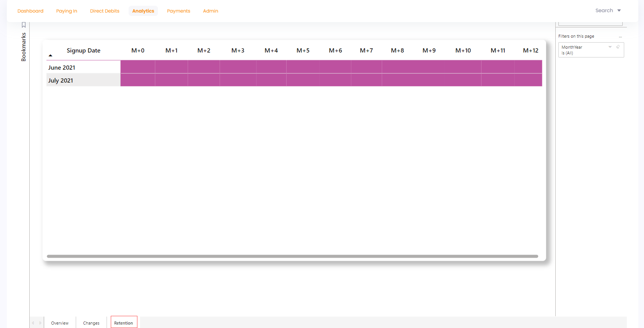Image resolution: width=644 pixels, height=328 pixels.
Task: Click the Signup Date column header
Action: pyautogui.click(x=83, y=51)
